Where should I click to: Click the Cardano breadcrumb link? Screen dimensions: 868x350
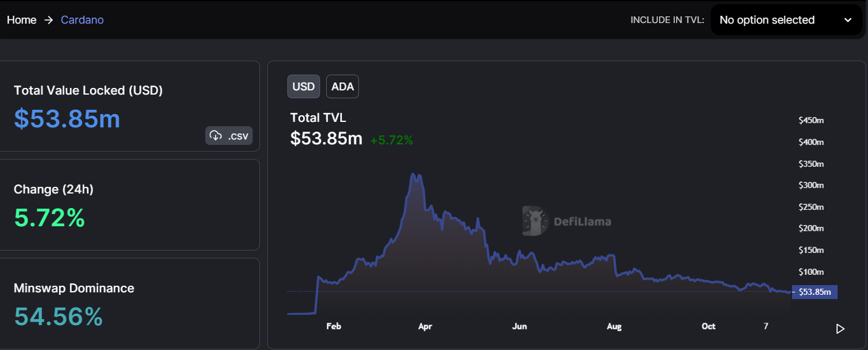[x=82, y=20]
